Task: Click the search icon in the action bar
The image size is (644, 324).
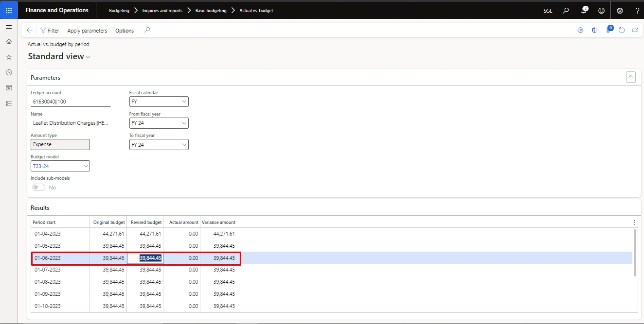Action: click(147, 30)
